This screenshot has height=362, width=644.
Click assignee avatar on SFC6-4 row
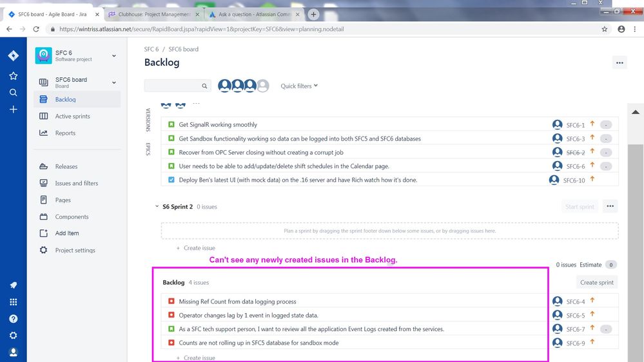click(x=557, y=301)
